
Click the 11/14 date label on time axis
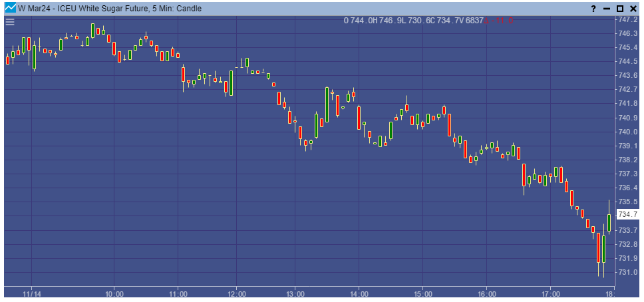(32, 294)
